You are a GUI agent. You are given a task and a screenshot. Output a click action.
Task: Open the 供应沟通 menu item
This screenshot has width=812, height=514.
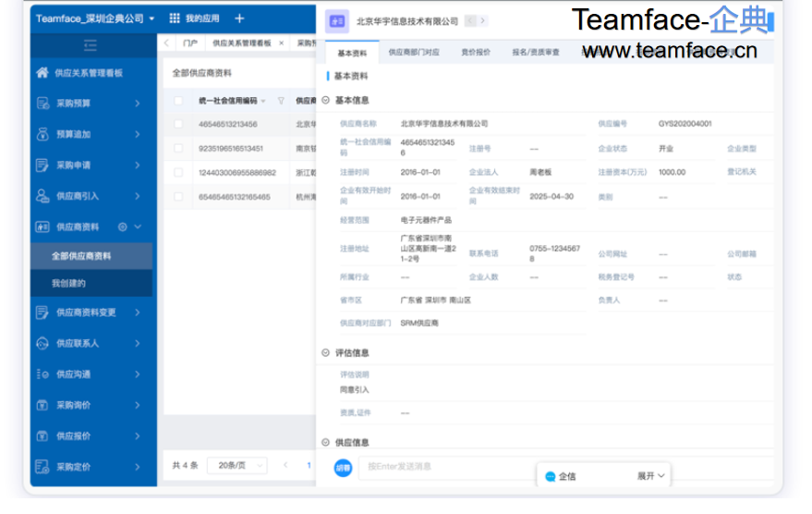pyautogui.click(x=93, y=374)
